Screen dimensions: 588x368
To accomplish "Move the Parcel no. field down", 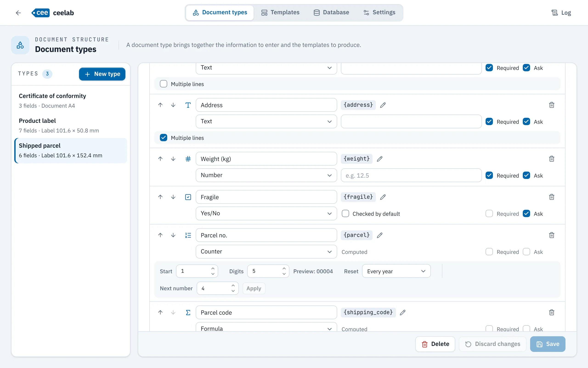I will (173, 235).
